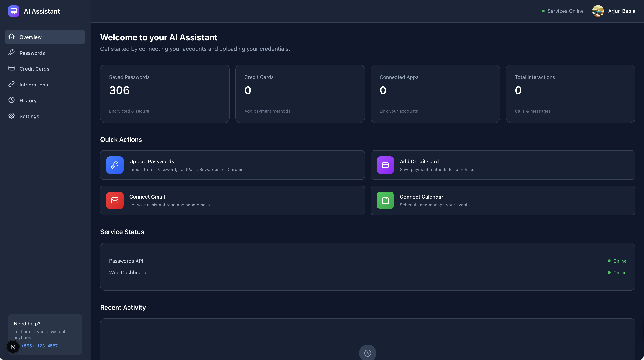Click the Connected Apps stat card
The height and width of the screenshot is (360, 644).
pos(435,94)
